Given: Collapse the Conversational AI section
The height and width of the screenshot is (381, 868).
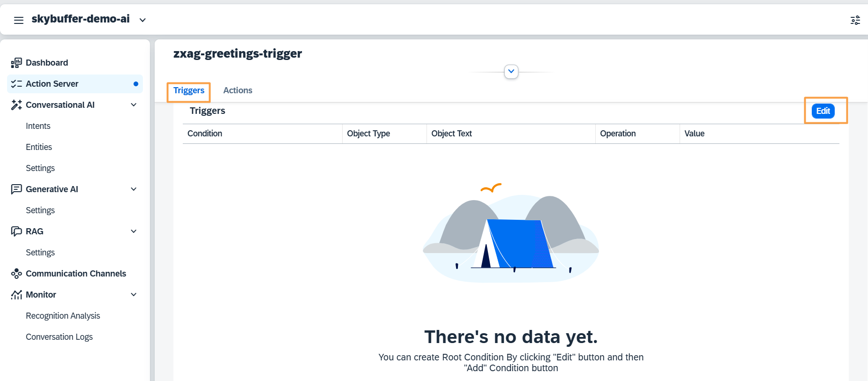Looking at the screenshot, I should tap(134, 105).
